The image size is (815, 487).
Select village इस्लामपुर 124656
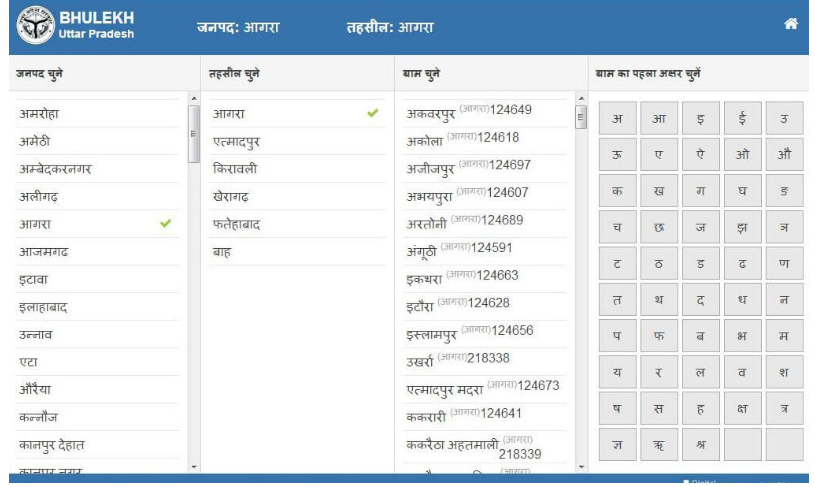coord(470,331)
